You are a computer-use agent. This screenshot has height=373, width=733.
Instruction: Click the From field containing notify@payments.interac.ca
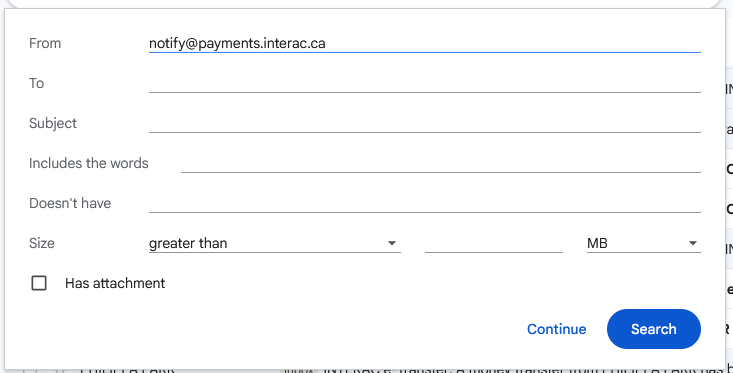coord(424,43)
